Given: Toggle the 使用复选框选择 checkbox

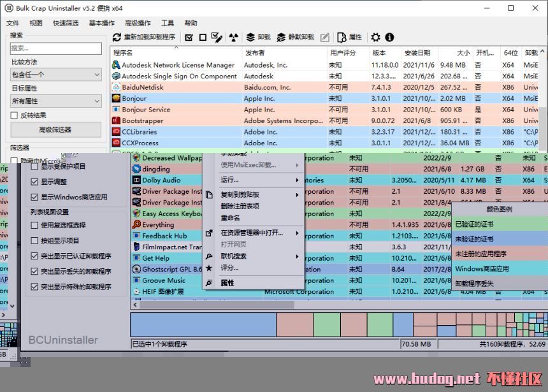Looking at the screenshot, I should pyautogui.click(x=35, y=225).
